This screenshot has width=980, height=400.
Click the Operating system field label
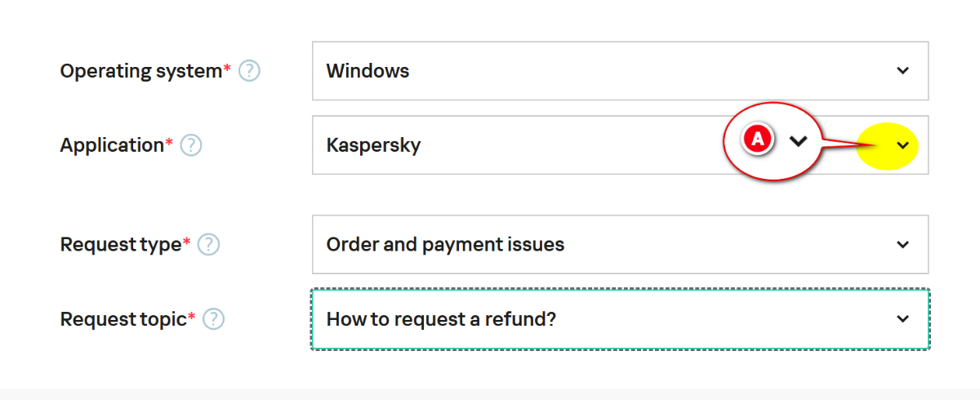140,71
